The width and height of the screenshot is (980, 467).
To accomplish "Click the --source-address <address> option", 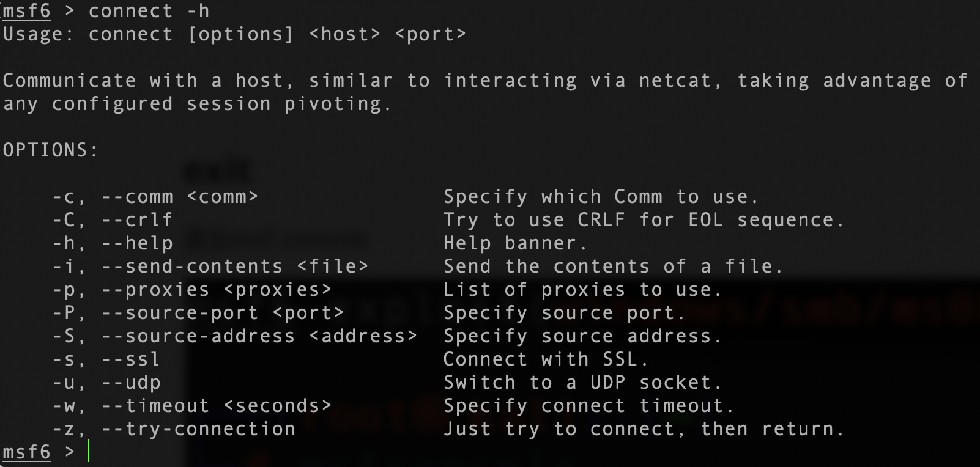I will coord(259,336).
